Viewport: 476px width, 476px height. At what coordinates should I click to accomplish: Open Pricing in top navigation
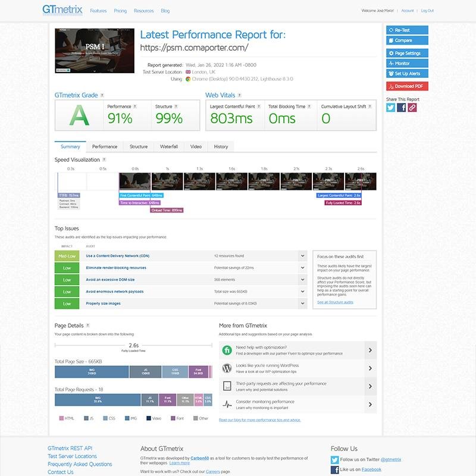click(x=120, y=11)
